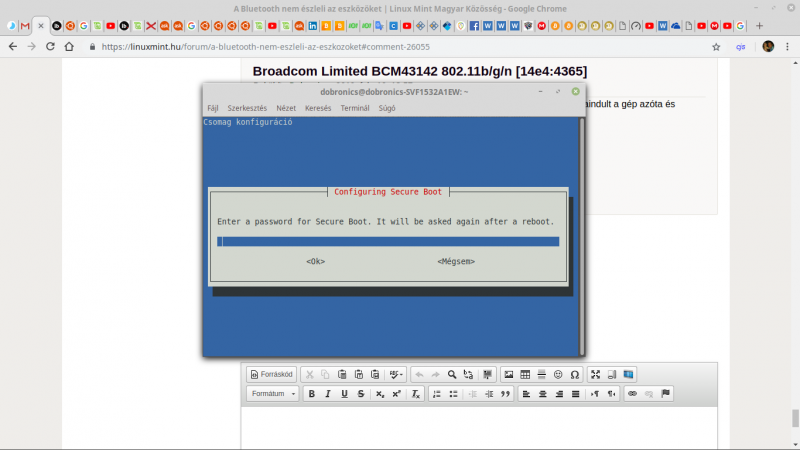Click the Increase Indent icon
800x450 pixels.
tap(489, 394)
